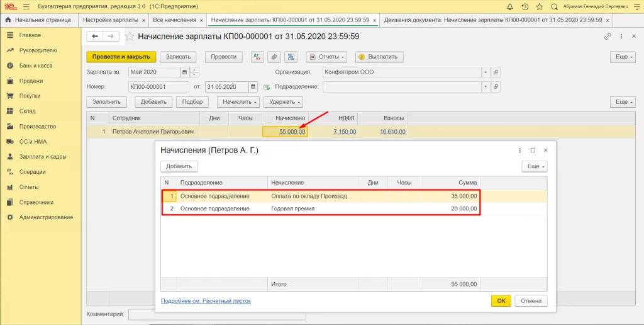Switch to Начальная страница tab
This screenshot has height=325, width=644.
39,20
